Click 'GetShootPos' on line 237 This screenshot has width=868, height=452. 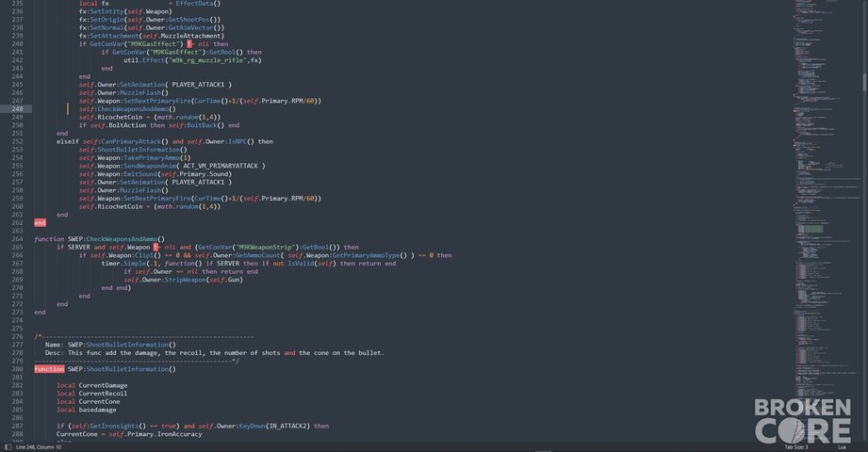pyautogui.click(x=188, y=20)
